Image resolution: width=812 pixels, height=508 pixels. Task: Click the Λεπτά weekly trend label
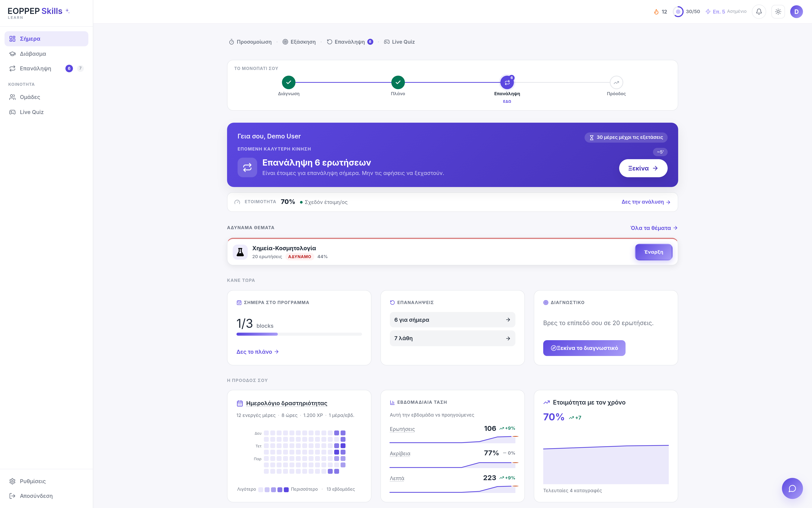point(397,478)
